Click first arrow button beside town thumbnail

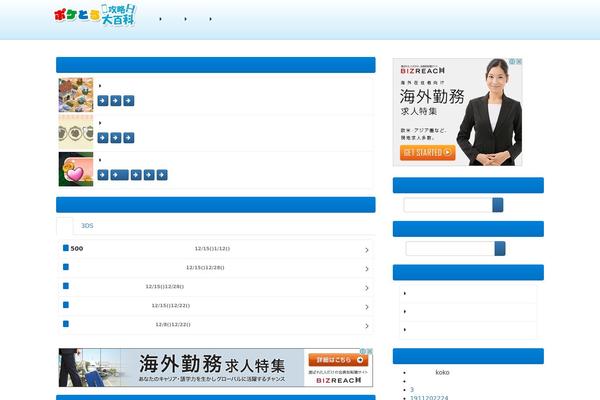[x=103, y=101]
